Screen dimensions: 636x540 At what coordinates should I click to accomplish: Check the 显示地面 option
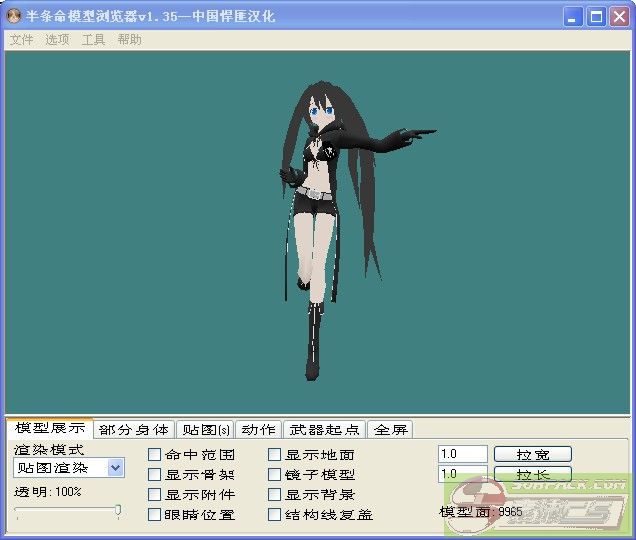point(275,455)
